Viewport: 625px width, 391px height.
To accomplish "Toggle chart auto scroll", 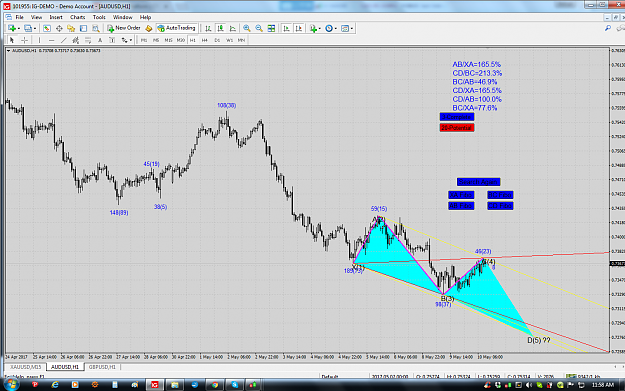I will point(286,28).
